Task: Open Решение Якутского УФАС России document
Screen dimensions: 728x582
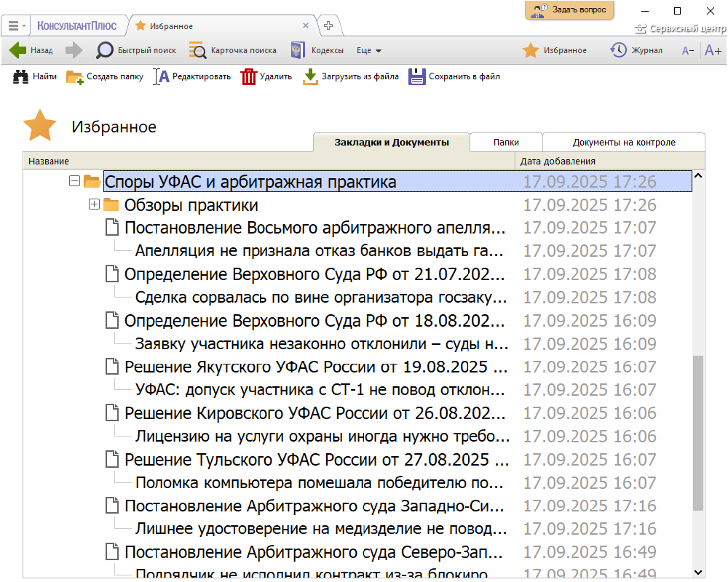Action: coord(316,367)
